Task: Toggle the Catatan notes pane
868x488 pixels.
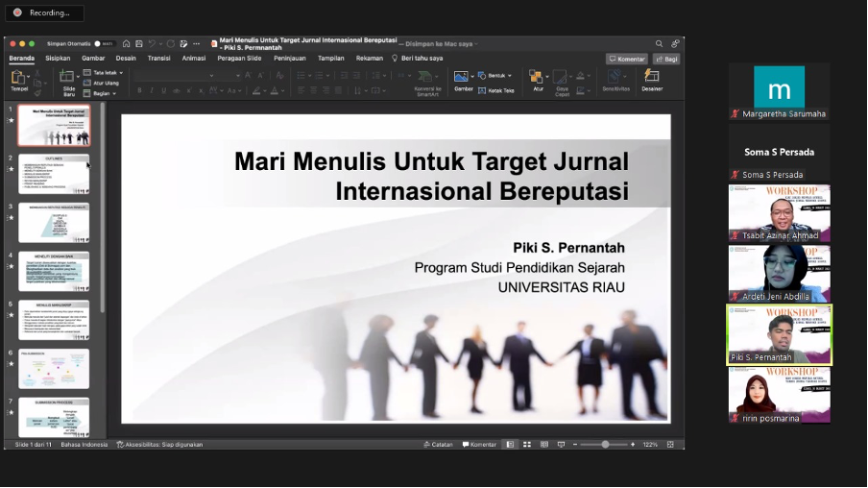Action: pyautogui.click(x=437, y=445)
